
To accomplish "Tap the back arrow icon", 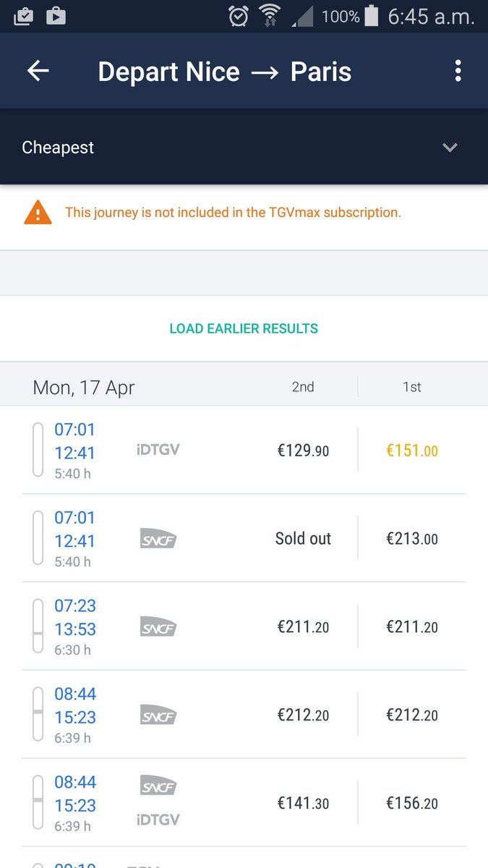I will (x=38, y=71).
